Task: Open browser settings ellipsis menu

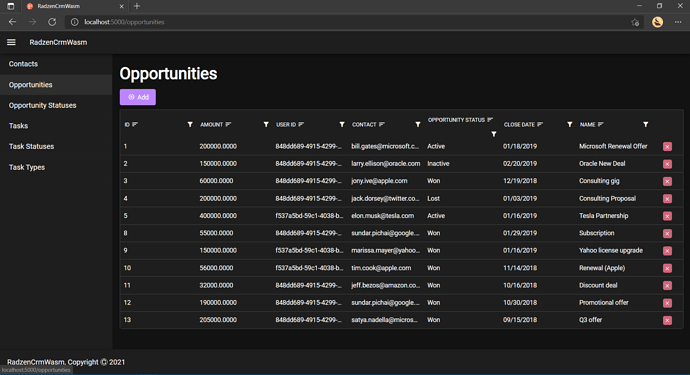Action: (678, 22)
